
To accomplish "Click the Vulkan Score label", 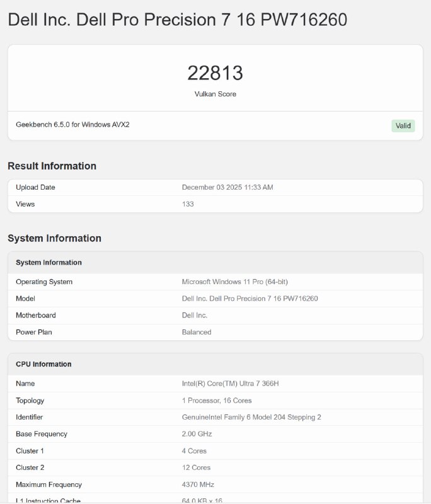I will (x=215, y=94).
